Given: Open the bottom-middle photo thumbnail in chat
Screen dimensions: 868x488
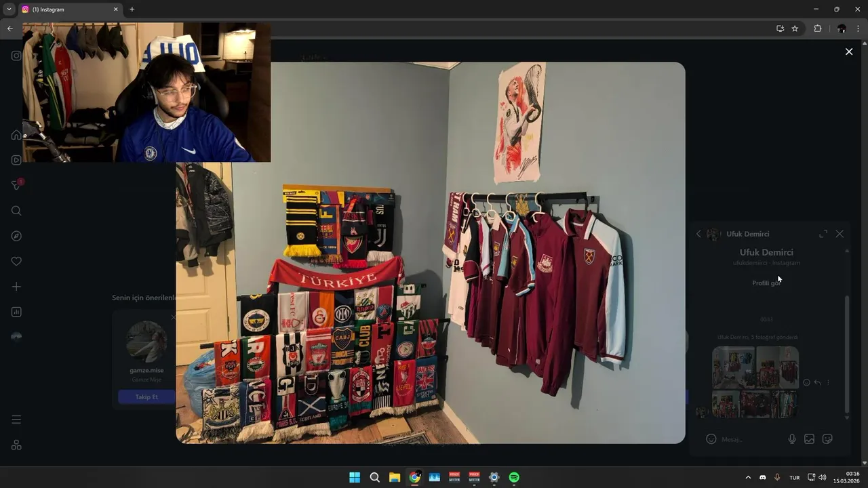Looking at the screenshot, I should point(755,404).
